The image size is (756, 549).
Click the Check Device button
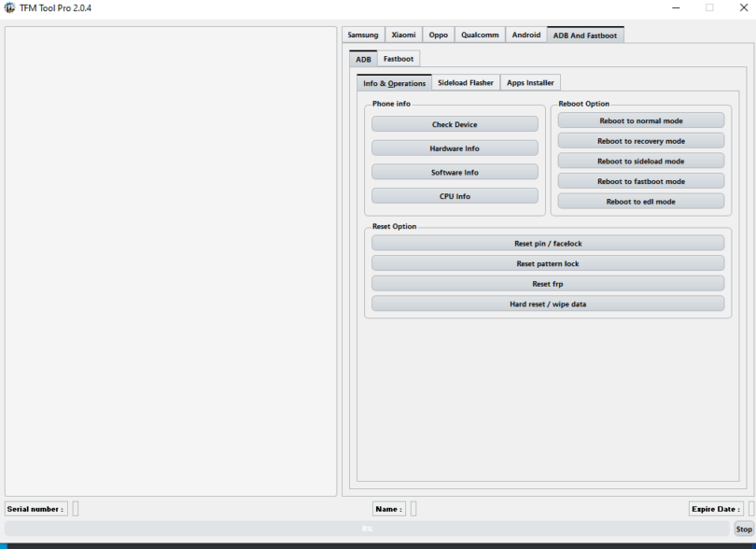tap(455, 124)
